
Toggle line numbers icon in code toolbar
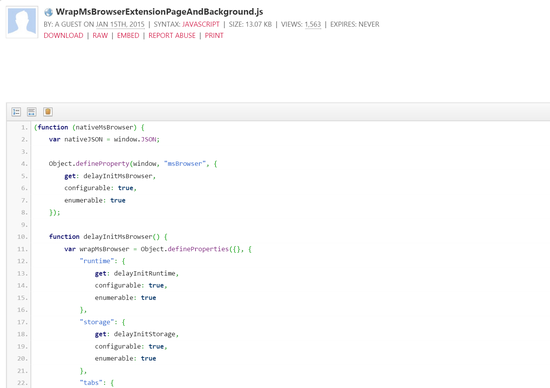pos(16,112)
